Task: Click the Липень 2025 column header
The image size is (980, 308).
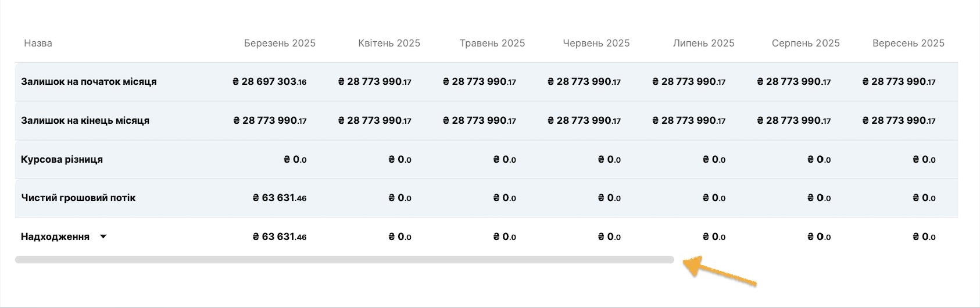Action: [x=703, y=43]
